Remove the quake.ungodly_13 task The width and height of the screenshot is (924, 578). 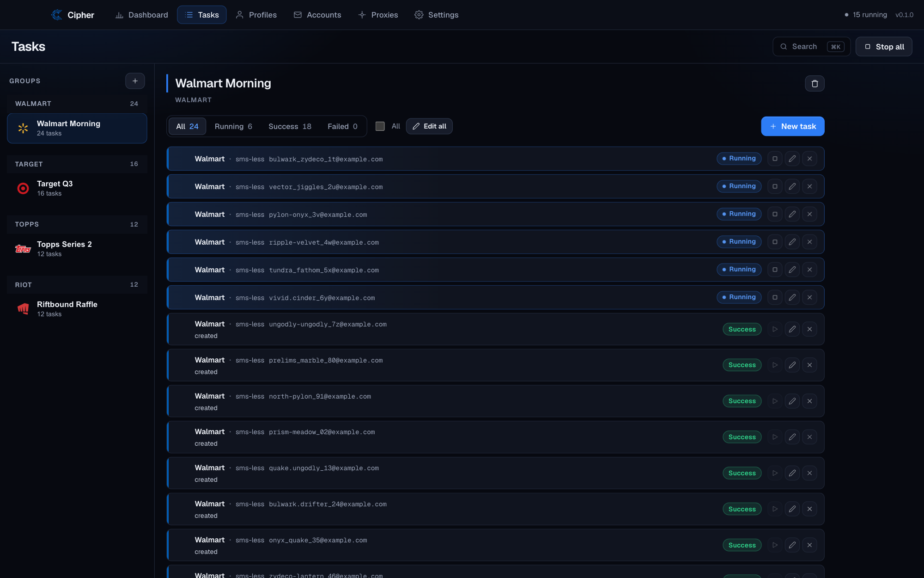809,473
